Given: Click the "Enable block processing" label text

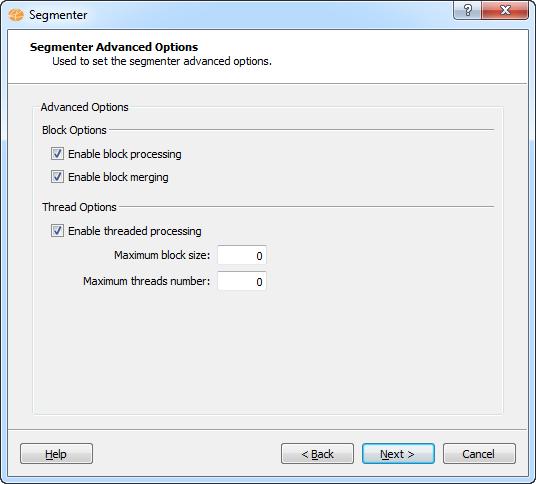Looking at the screenshot, I should pyautogui.click(x=125, y=154).
